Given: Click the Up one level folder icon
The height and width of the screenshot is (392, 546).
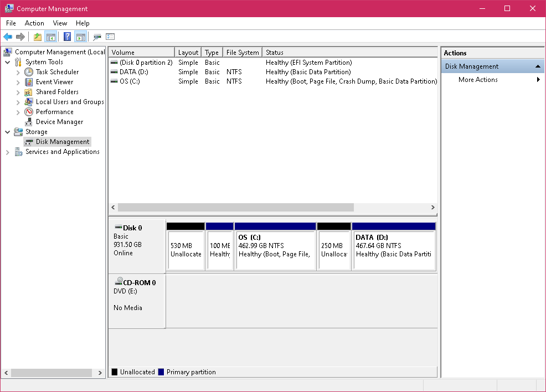Looking at the screenshot, I should [x=38, y=37].
